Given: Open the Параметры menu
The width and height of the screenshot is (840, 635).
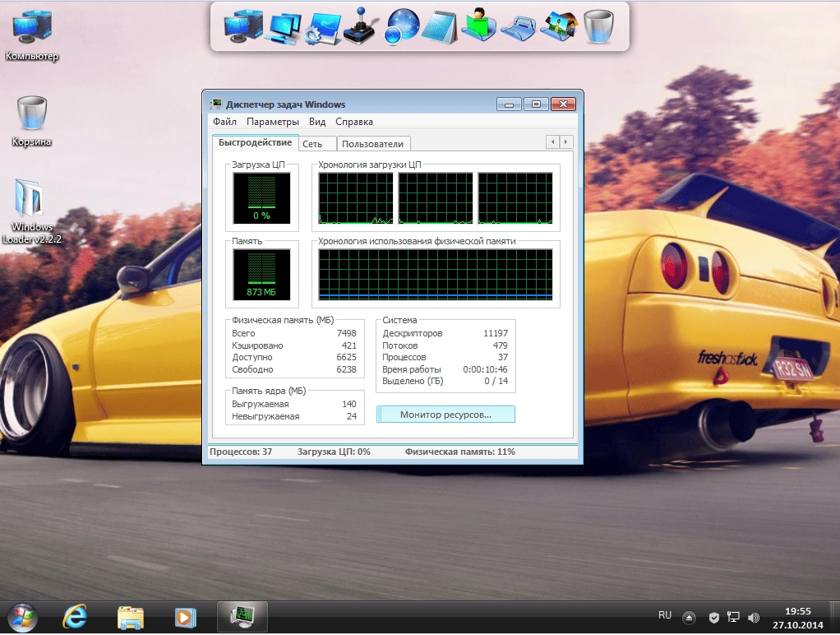Looking at the screenshot, I should pyautogui.click(x=273, y=122).
